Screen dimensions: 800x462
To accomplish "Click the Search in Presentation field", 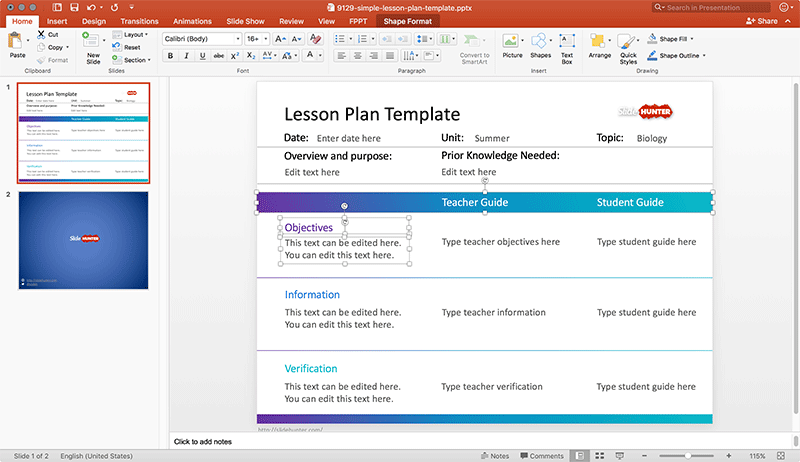I will click(x=711, y=7).
